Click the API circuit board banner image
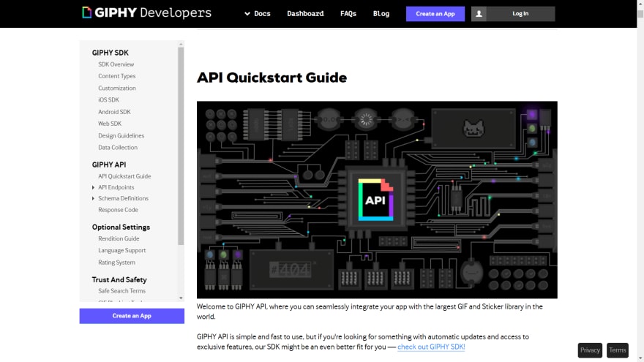 click(x=377, y=200)
